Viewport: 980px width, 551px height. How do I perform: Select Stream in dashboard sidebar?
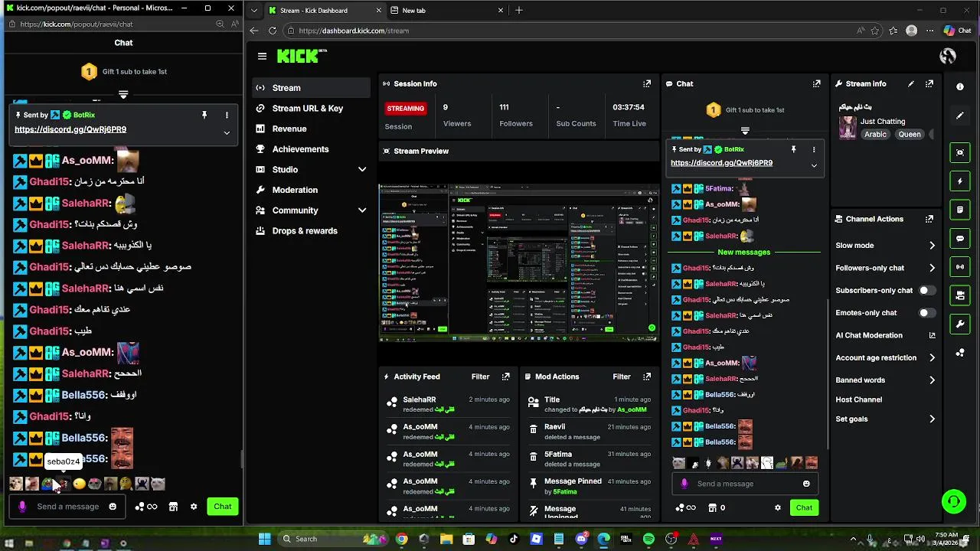tap(311, 88)
